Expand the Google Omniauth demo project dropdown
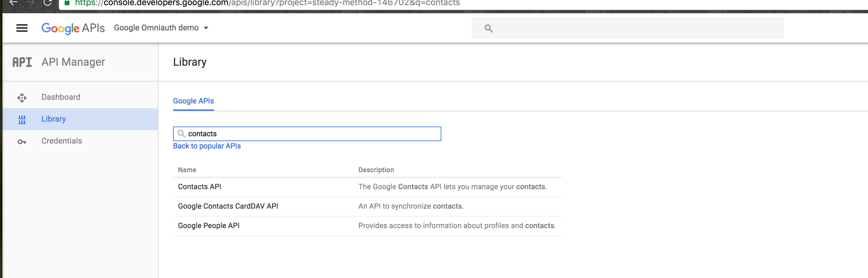This screenshot has height=278, width=868. point(161,28)
